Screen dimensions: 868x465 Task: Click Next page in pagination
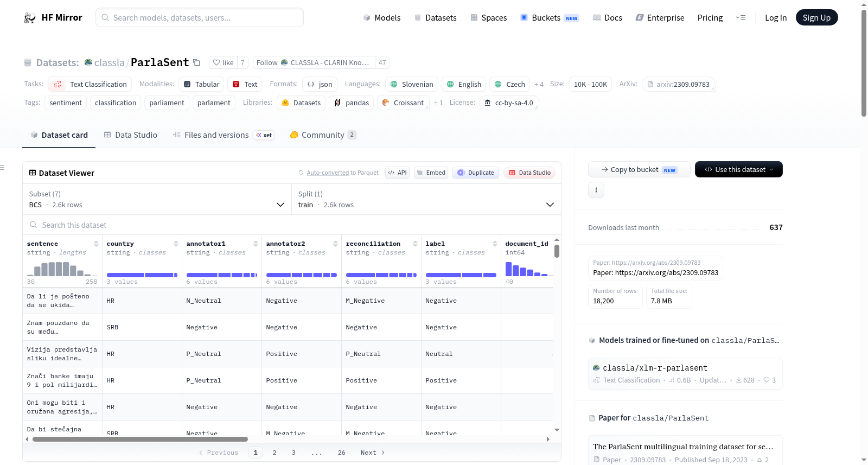(x=373, y=453)
